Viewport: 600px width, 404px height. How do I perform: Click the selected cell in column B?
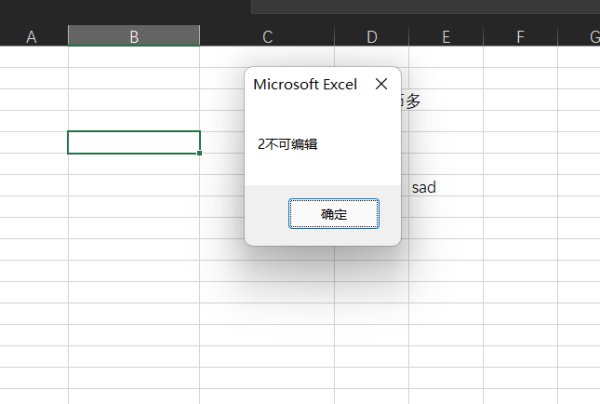(134, 142)
